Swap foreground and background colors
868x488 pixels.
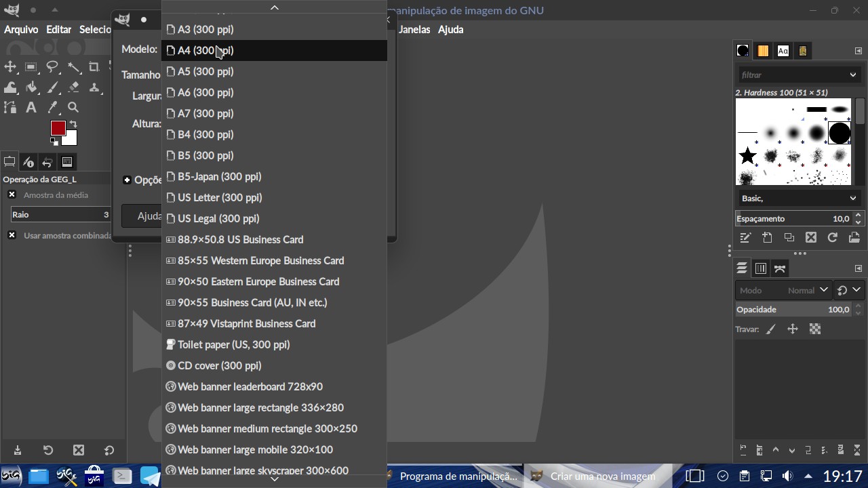(x=73, y=124)
